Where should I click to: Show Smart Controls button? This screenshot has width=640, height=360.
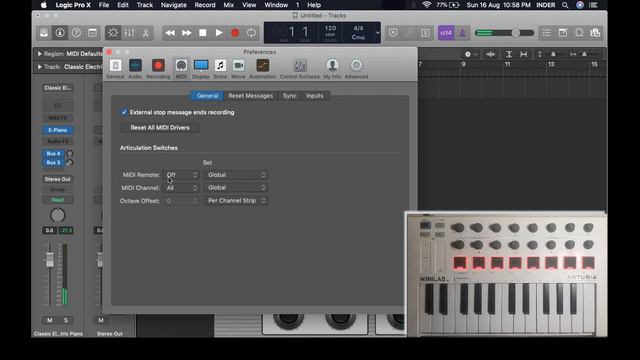point(113,33)
